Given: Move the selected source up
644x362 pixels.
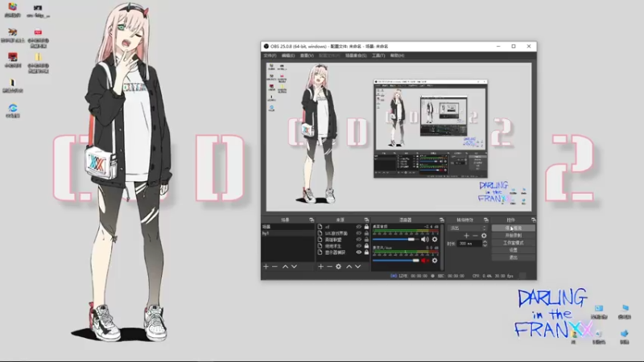Looking at the screenshot, I should coord(349,267).
